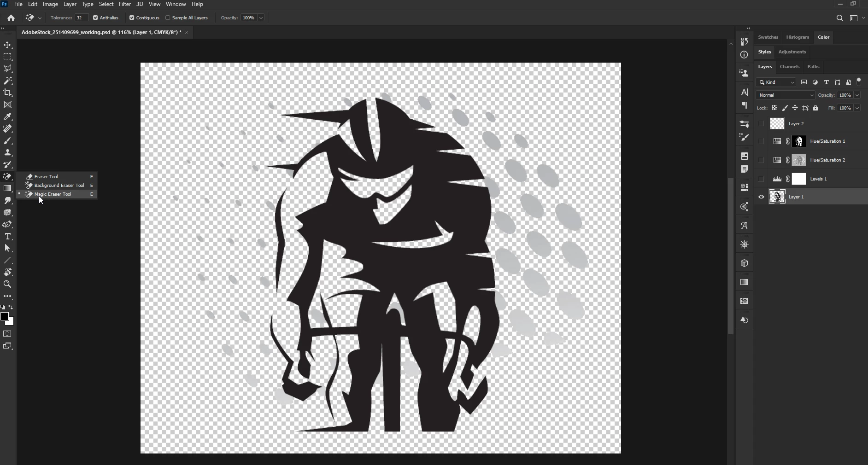868x465 pixels.
Task: Select the Move tool
Action: [7, 45]
